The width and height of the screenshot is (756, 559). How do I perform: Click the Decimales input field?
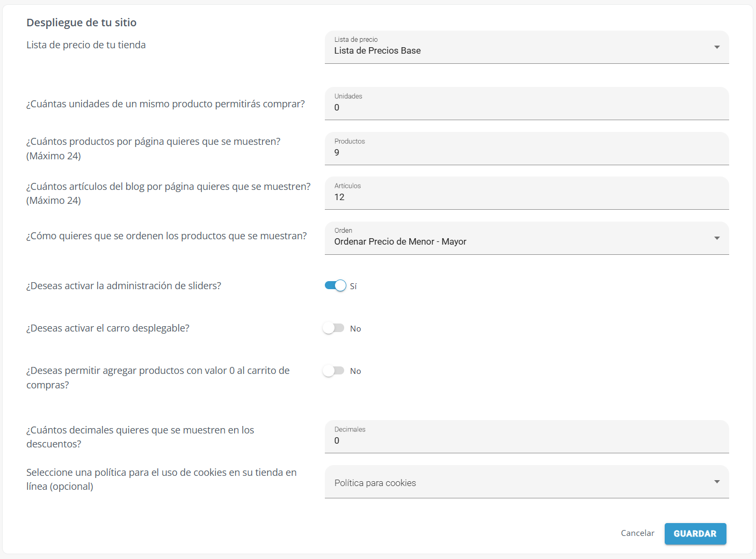526,440
